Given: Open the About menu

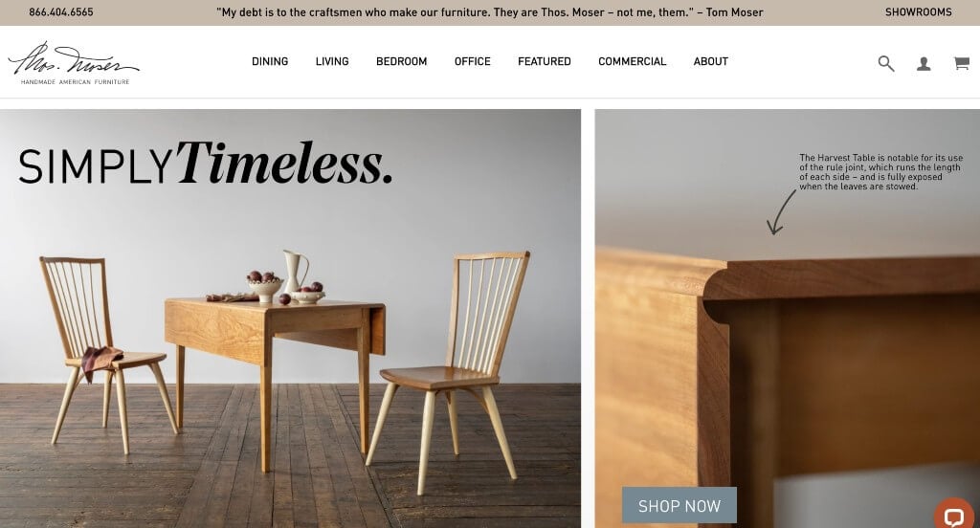Looking at the screenshot, I should coord(711,61).
